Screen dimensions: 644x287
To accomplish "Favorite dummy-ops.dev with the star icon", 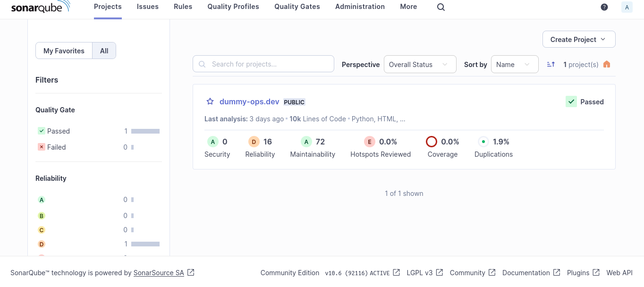I will [210, 101].
